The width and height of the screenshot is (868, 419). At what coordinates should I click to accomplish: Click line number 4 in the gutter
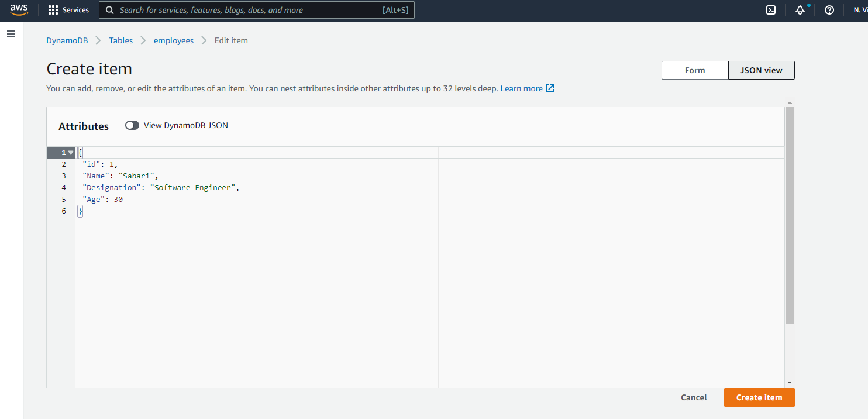click(64, 188)
